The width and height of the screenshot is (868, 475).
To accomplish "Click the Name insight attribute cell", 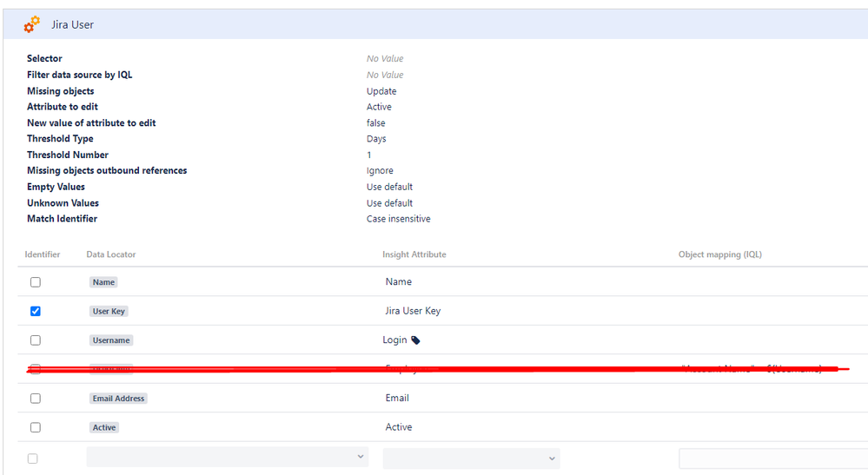I will coord(399,281).
